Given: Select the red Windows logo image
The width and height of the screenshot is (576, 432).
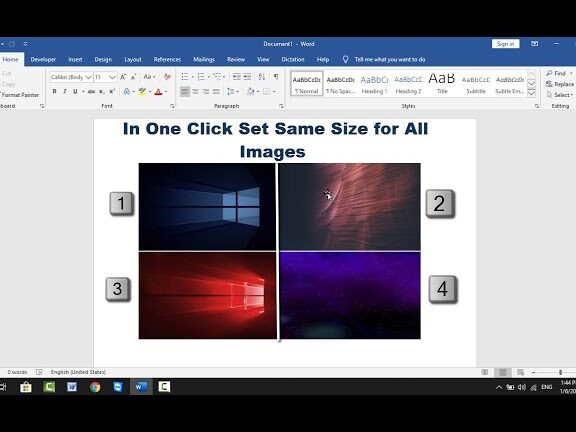Looking at the screenshot, I should click(x=208, y=296).
